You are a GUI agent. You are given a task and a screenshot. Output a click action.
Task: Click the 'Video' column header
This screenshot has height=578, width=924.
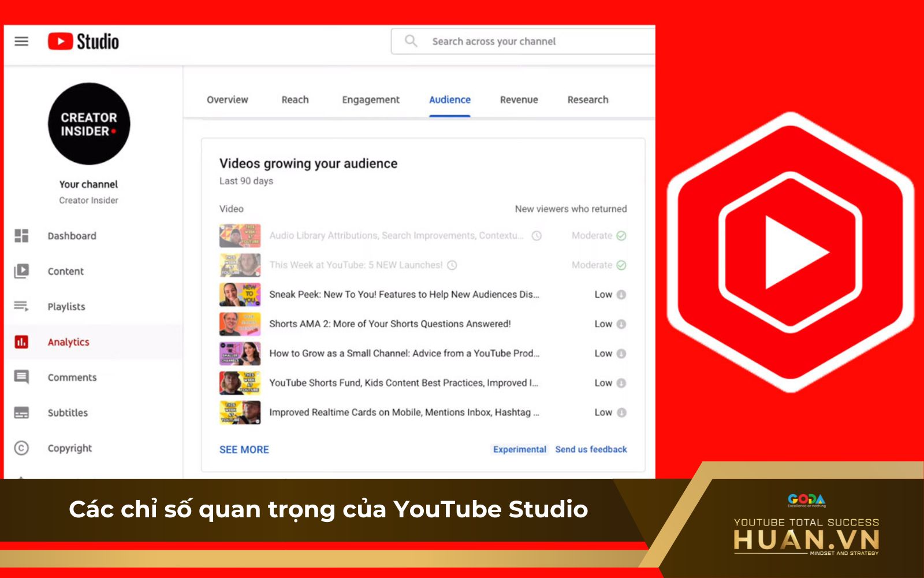tap(232, 209)
